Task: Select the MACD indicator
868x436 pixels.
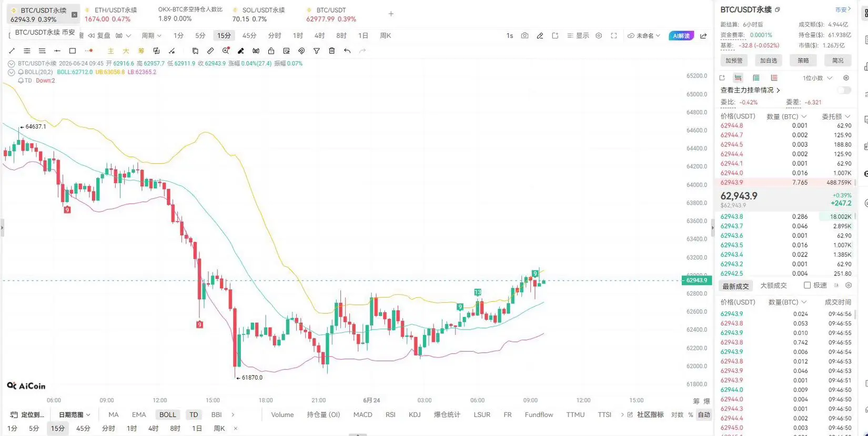Action: 363,415
